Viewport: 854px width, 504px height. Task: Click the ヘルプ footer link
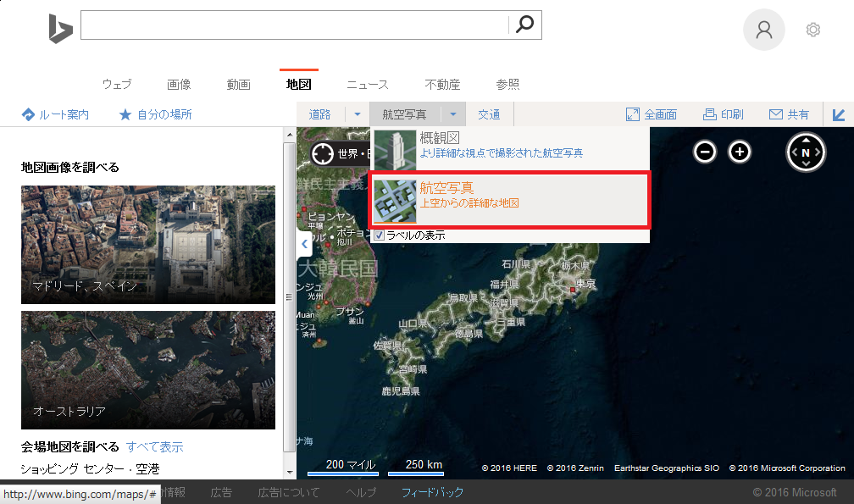tap(361, 493)
